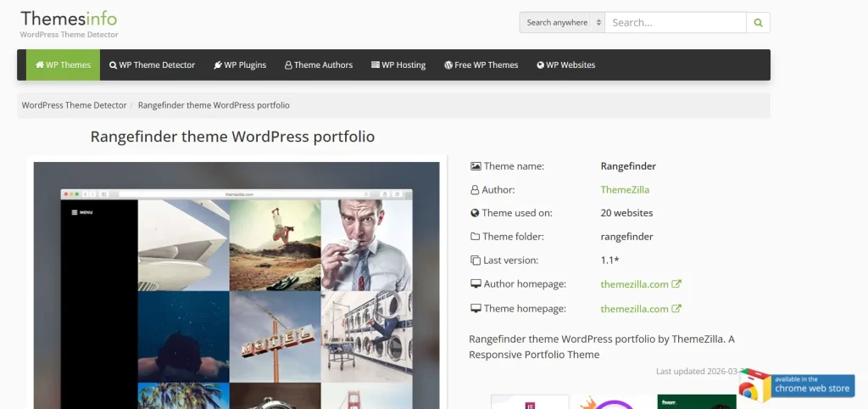Open Free WP Themes menu item
This screenshot has height=409, width=868.
(x=481, y=64)
